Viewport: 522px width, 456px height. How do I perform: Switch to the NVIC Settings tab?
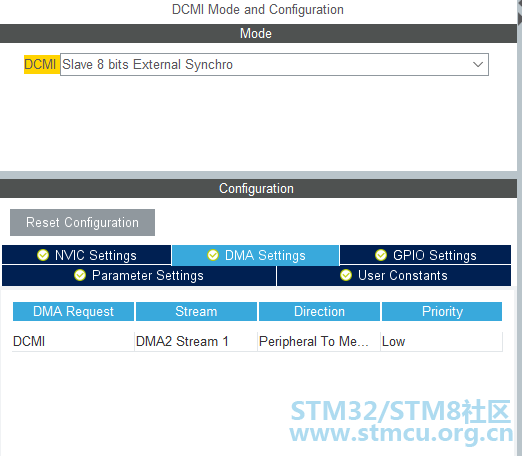[87, 255]
